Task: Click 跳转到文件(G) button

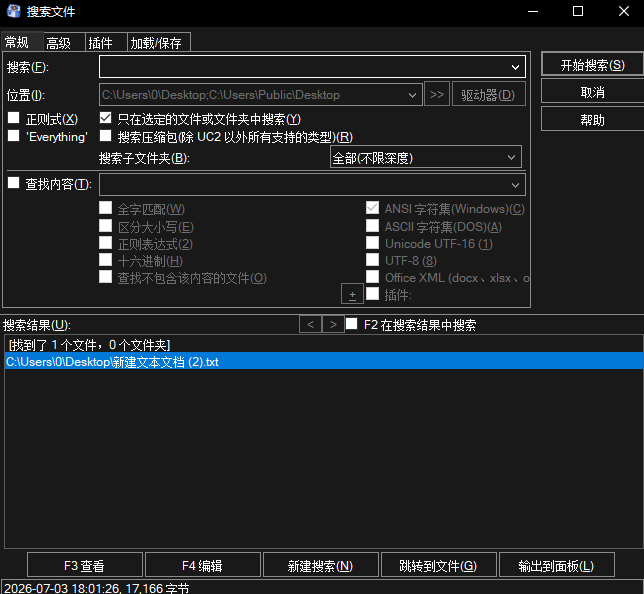Action: (439, 565)
